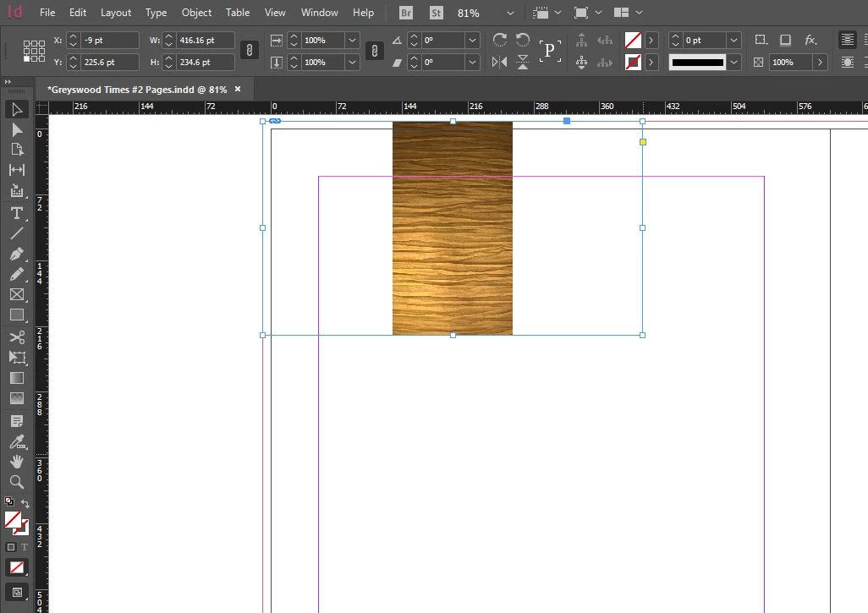Click Apply None color button
This screenshot has width=868, height=613.
[17, 567]
